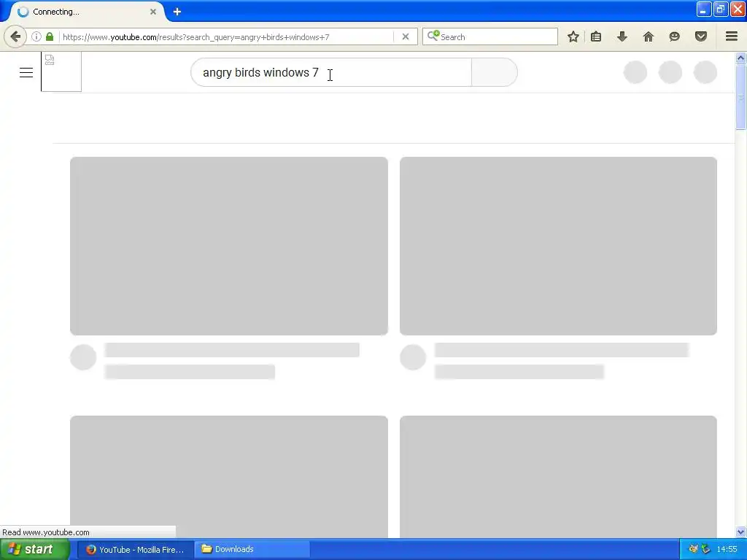The width and height of the screenshot is (747, 560).
Task: Open the Firefox hamburger menu
Action: 732,36
